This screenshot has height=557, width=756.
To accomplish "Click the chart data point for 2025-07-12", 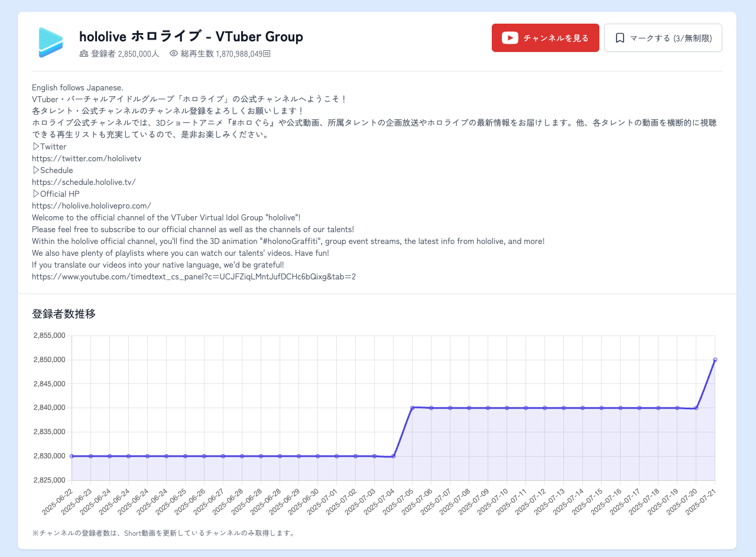I will 545,408.
